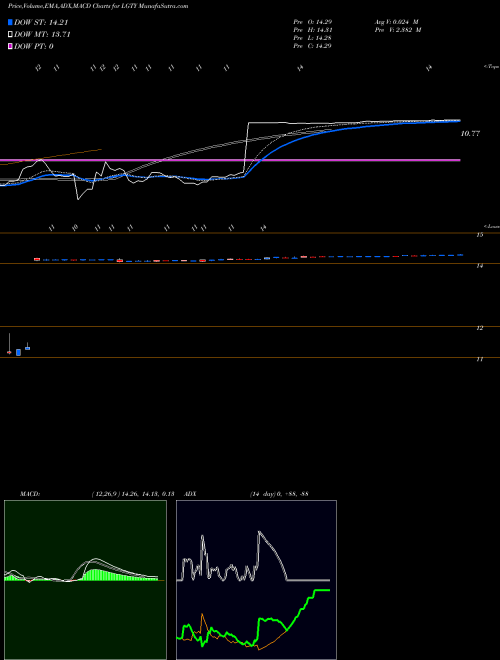Click the blue DOW ST legend swatch
500x660 pixels.
[10, 23]
